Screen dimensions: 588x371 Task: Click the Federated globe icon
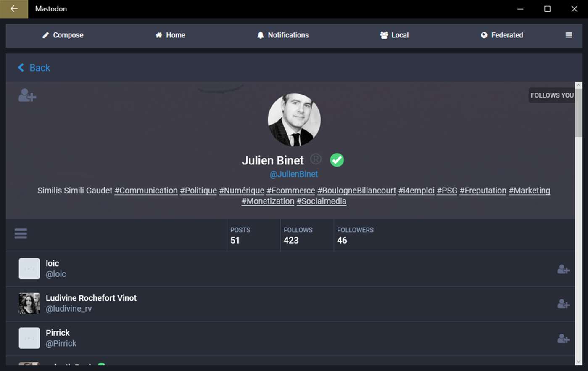[484, 35]
